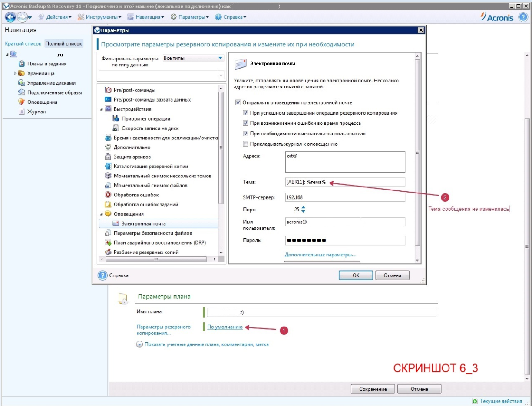The width and height of the screenshot is (532, 406).
Task: Click the Разбиение резервных копий icon
Action: (109, 252)
